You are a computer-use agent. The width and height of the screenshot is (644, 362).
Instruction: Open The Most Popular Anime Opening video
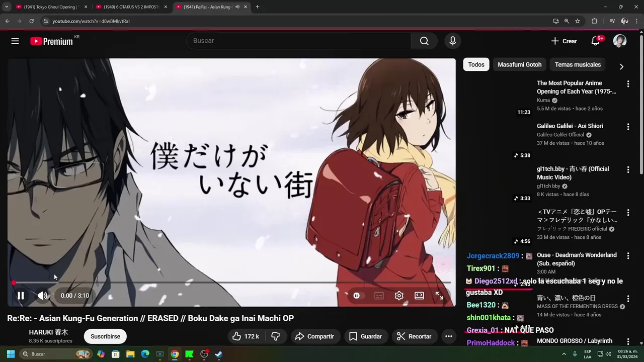point(577,87)
